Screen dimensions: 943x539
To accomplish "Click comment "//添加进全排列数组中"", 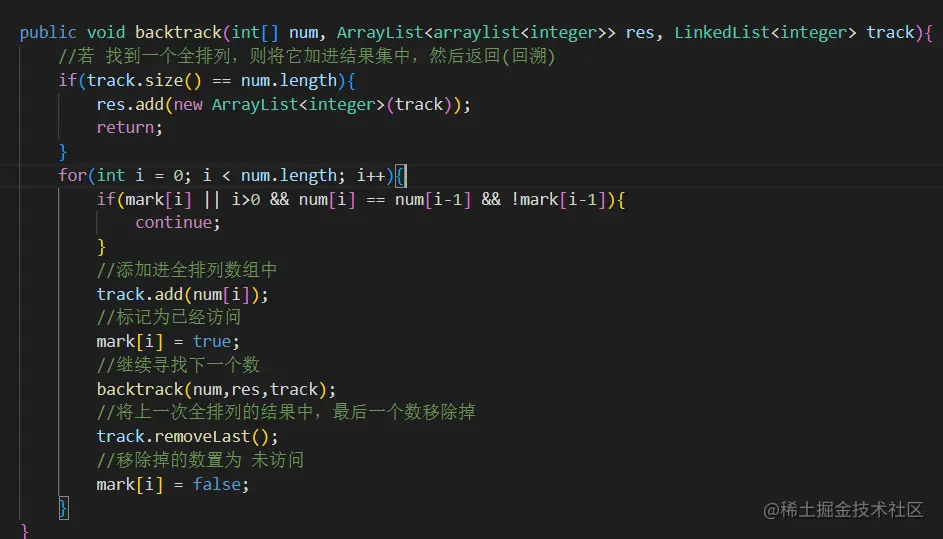I will (186, 270).
